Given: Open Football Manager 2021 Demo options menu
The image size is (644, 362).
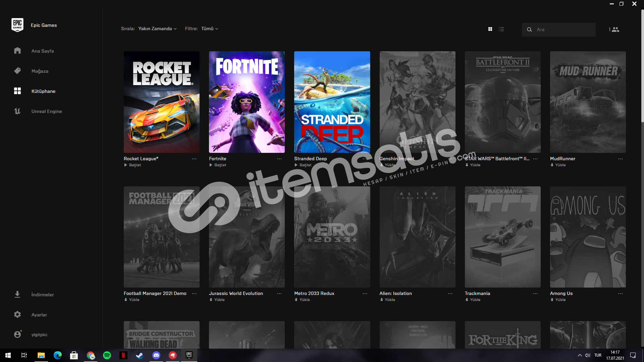Looking at the screenshot, I should click(194, 294).
